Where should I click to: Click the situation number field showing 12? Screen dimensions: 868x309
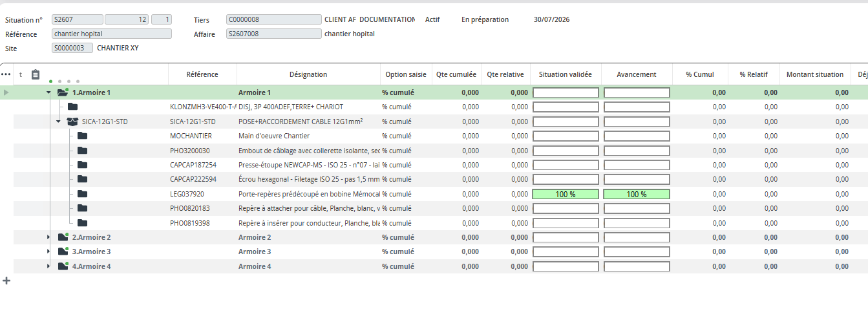[127, 19]
